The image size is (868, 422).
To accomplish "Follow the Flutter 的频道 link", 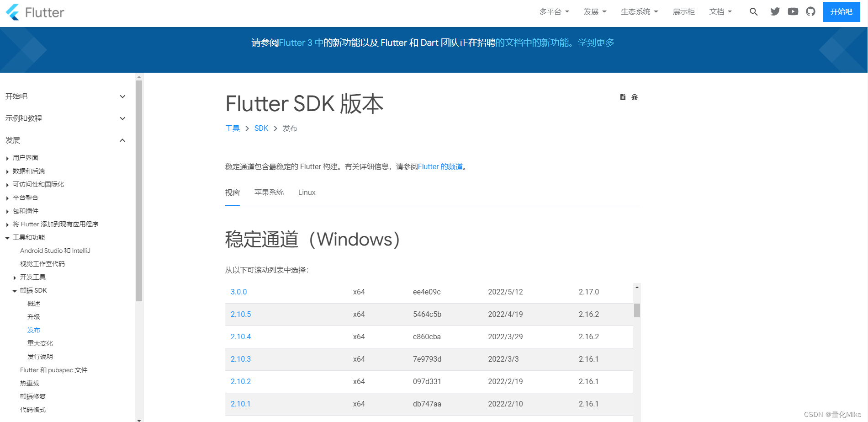I will pos(440,167).
